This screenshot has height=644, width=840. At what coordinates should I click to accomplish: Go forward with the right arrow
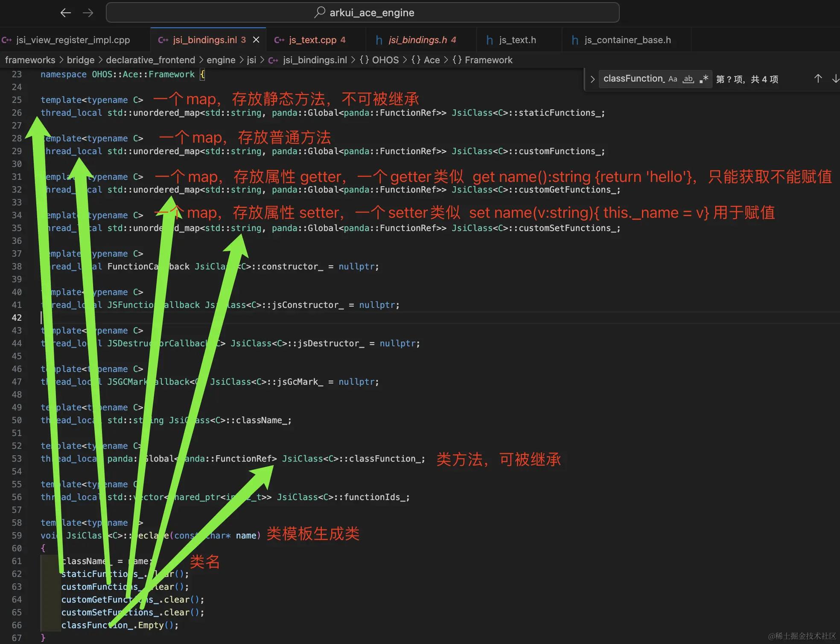click(x=88, y=13)
